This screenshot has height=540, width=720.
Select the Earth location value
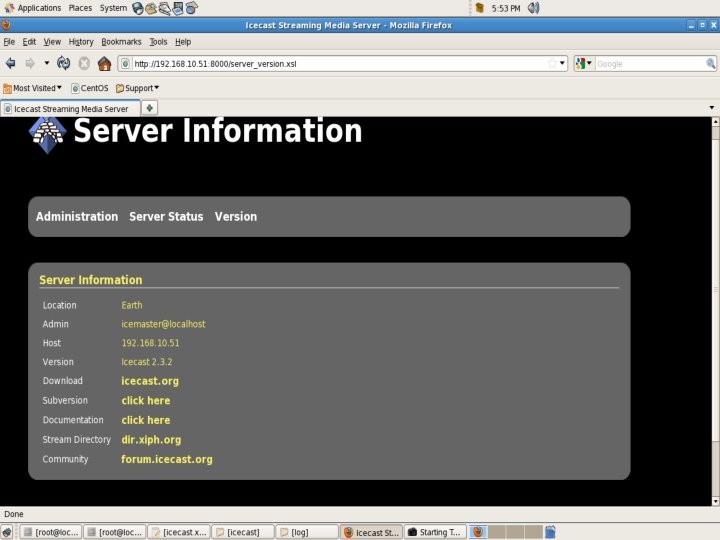[x=132, y=305]
